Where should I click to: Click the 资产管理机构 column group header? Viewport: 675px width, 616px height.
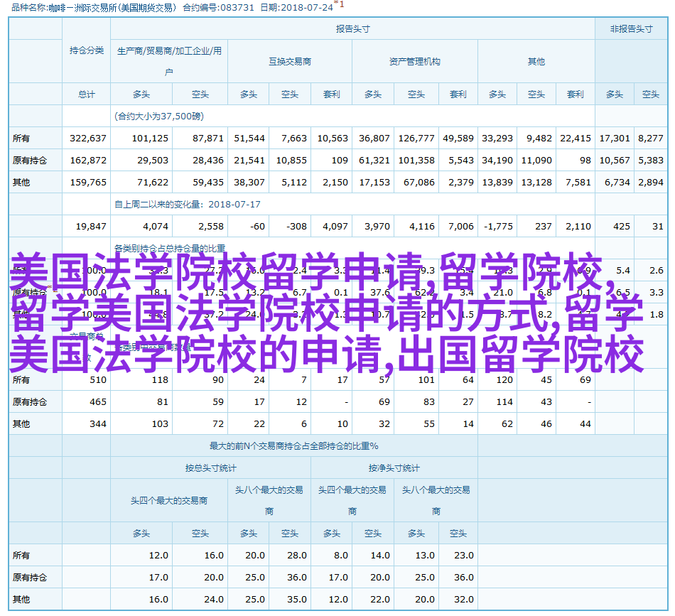(x=414, y=62)
